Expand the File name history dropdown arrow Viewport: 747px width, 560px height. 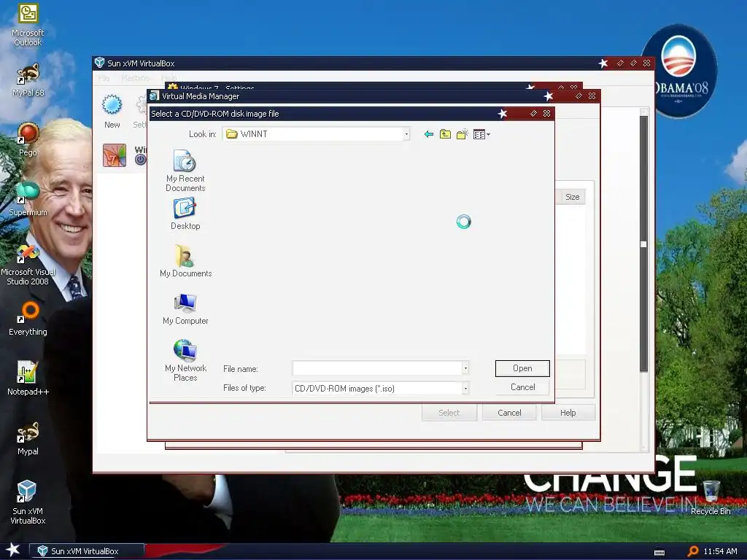coord(465,368)
